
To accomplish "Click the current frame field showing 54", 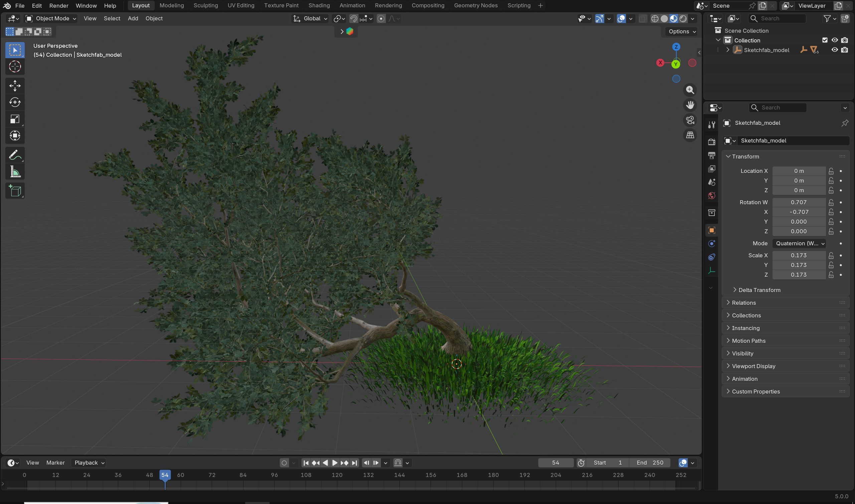I will click(555, 463).
